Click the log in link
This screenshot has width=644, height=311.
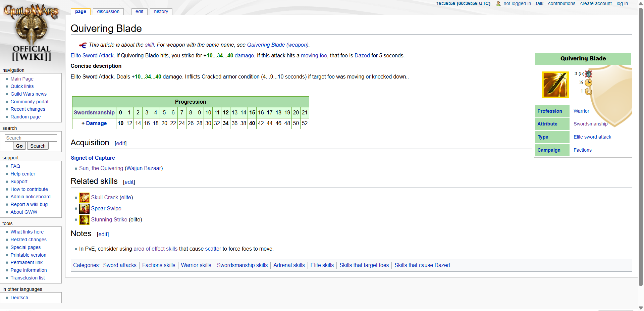pyautogui.click(x=622, y=3)
